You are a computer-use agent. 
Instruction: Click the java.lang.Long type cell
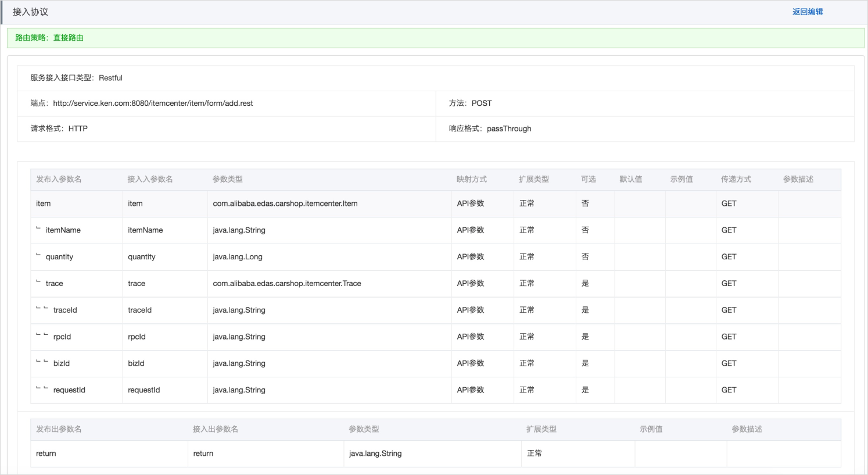(x=329, y=257)
